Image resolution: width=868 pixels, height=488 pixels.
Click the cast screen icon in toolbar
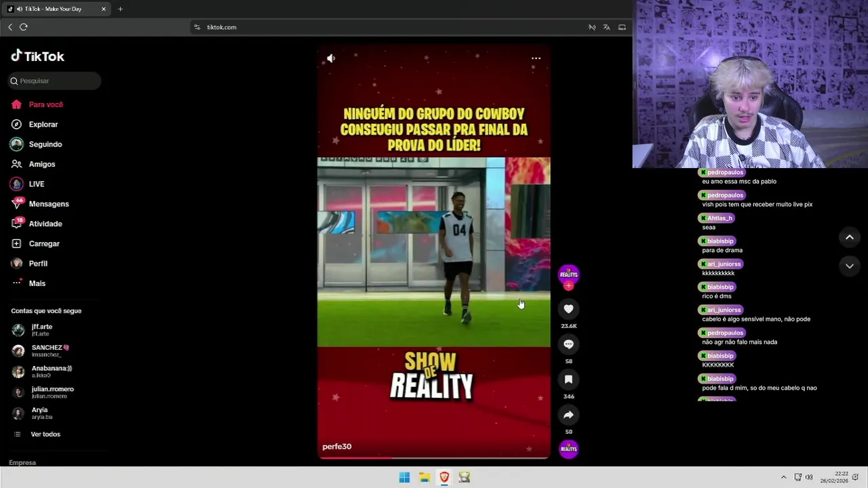622,27
